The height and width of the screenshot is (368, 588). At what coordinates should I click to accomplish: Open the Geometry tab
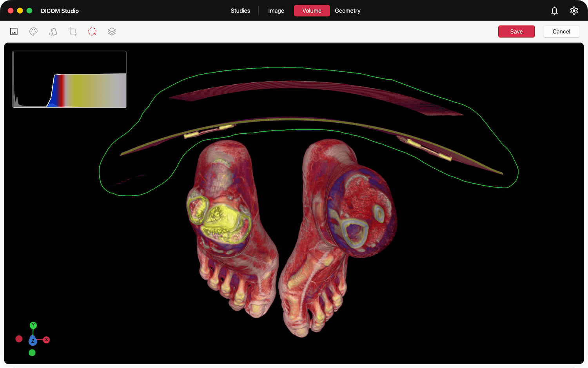(348, 11)
